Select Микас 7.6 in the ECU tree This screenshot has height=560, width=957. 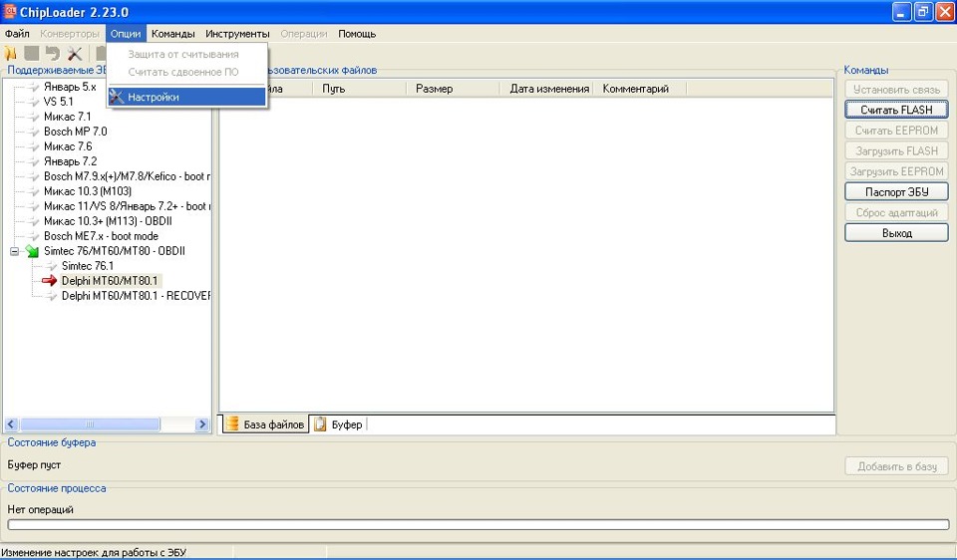[x=68, y=146]
